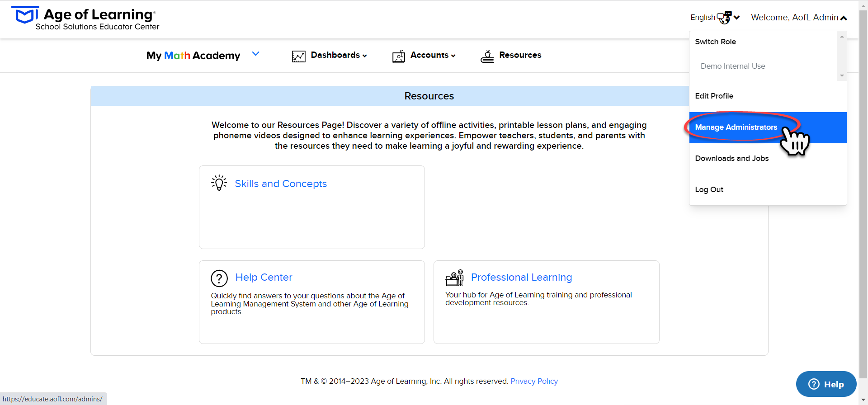Expand the My Math Academy product chevron
The height and width of the screenshot is (405, 868).
coord(256,54)
